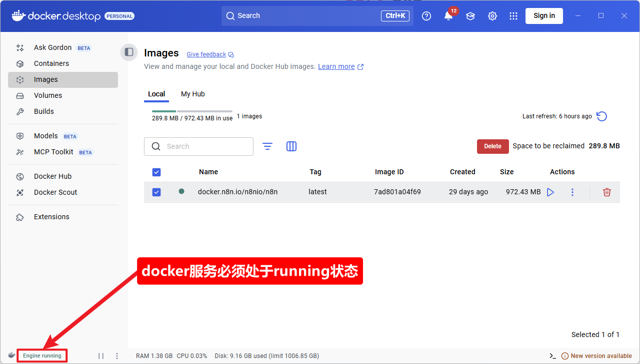Open the apps grid icon in header
This screenshot has width=640, height=364.
[x=513, y=16]
